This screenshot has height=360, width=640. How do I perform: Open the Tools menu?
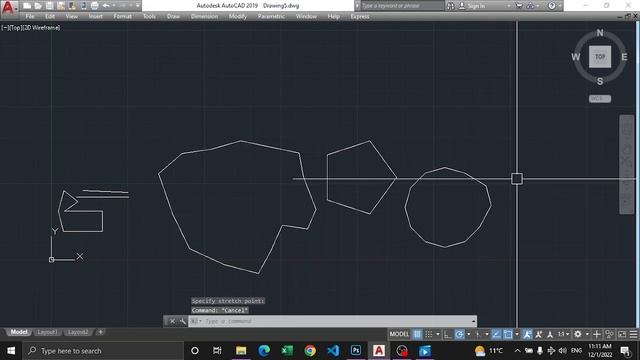tap(149, 16)
